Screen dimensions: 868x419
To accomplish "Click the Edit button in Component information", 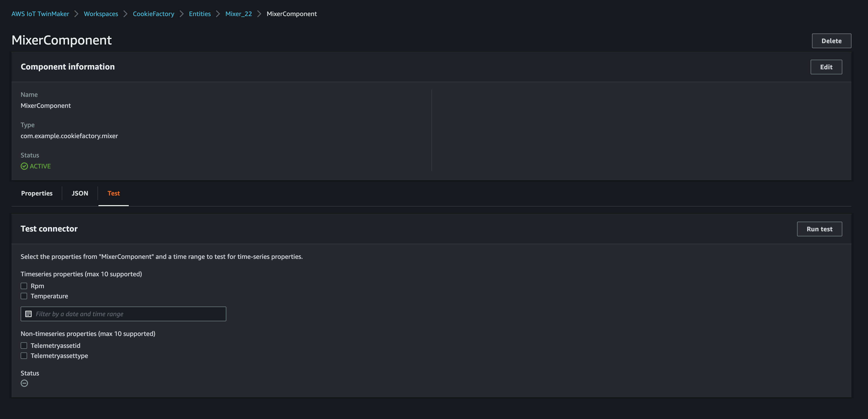I will coord(826,67).
